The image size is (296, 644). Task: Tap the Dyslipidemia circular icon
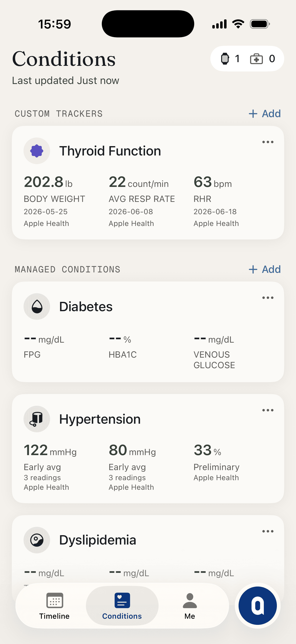tap(37, 540)
